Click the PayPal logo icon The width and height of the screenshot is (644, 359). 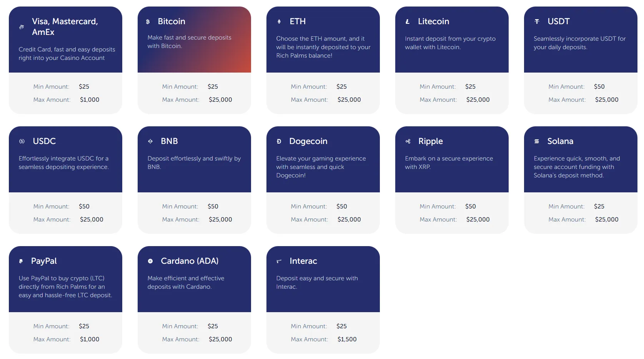21,261
